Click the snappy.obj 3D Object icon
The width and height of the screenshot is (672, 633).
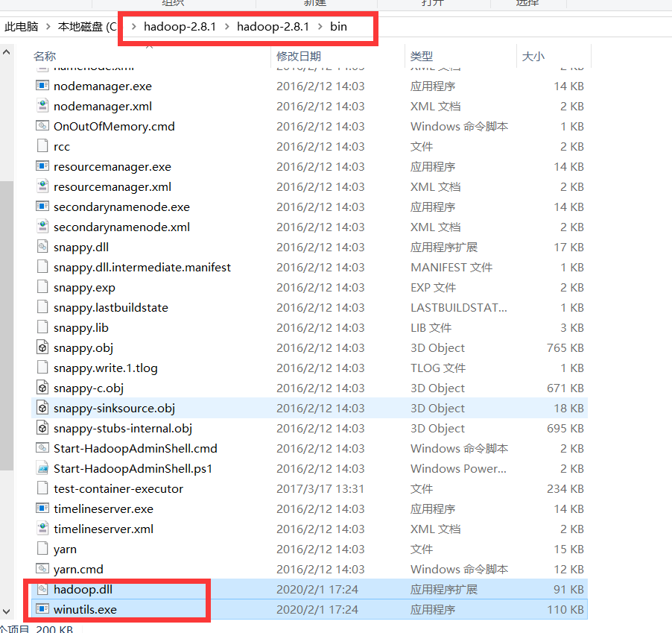pyautogui.click(x=42, y=347)
